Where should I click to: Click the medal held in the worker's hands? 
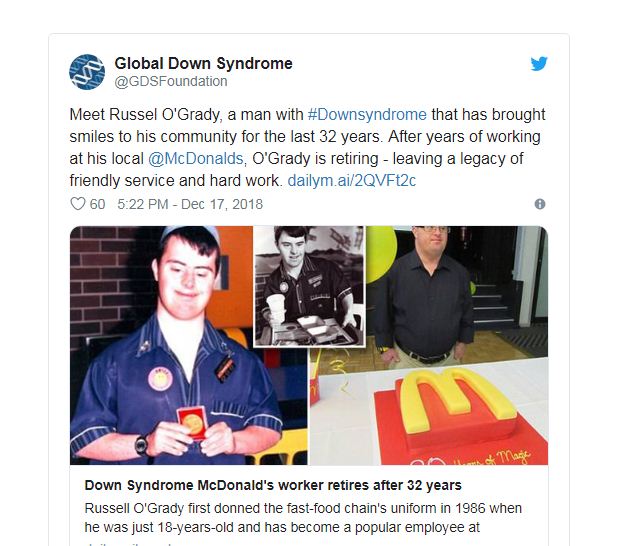tap(193, 423)
